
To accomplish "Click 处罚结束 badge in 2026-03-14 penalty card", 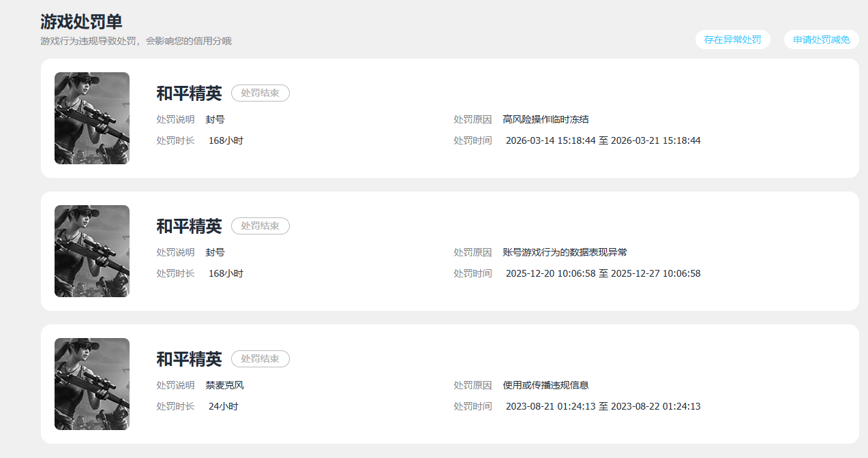I will point(260,93).
